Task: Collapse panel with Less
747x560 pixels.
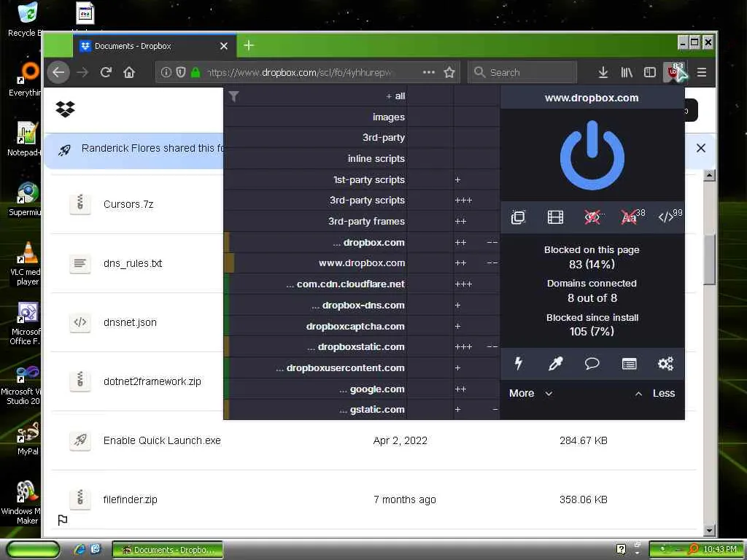Action: 656,393
